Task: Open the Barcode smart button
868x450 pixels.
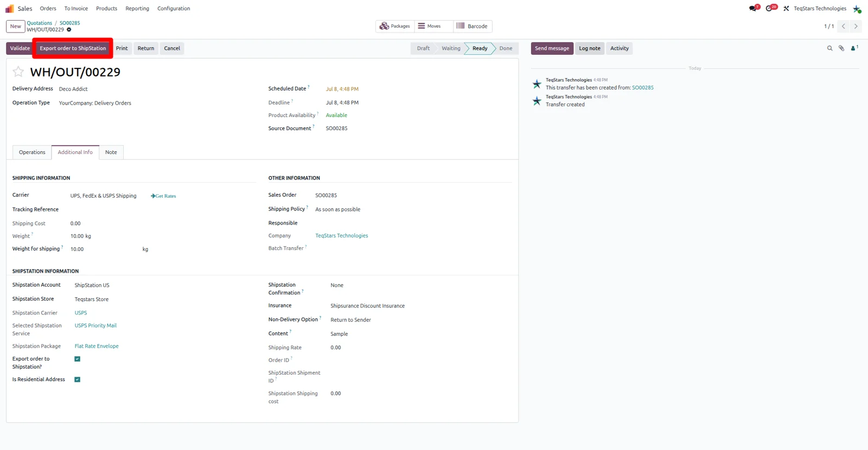Action: pos(473,26)
